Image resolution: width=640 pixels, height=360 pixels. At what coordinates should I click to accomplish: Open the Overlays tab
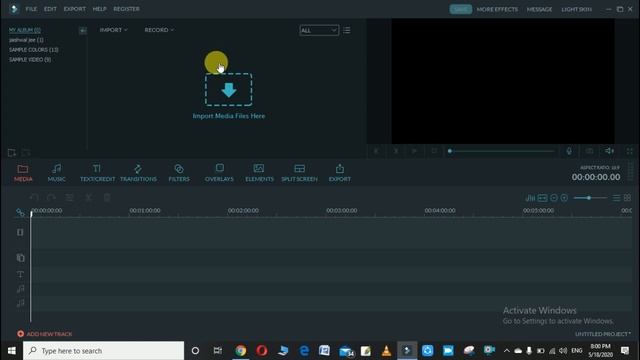coord(219,173)
